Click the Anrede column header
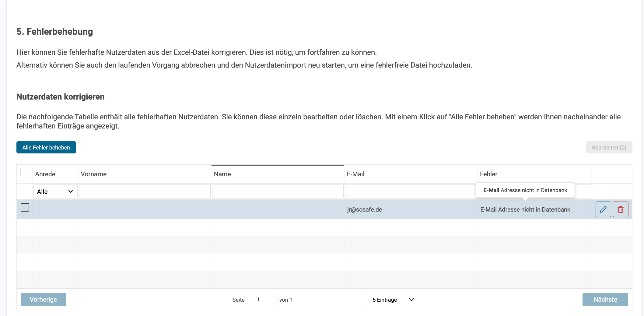The image size is (644, 316). (55, 174)
